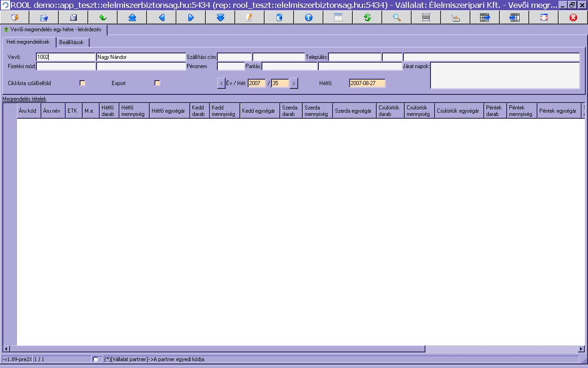Click the Péntek mennyiség column header

521,111
